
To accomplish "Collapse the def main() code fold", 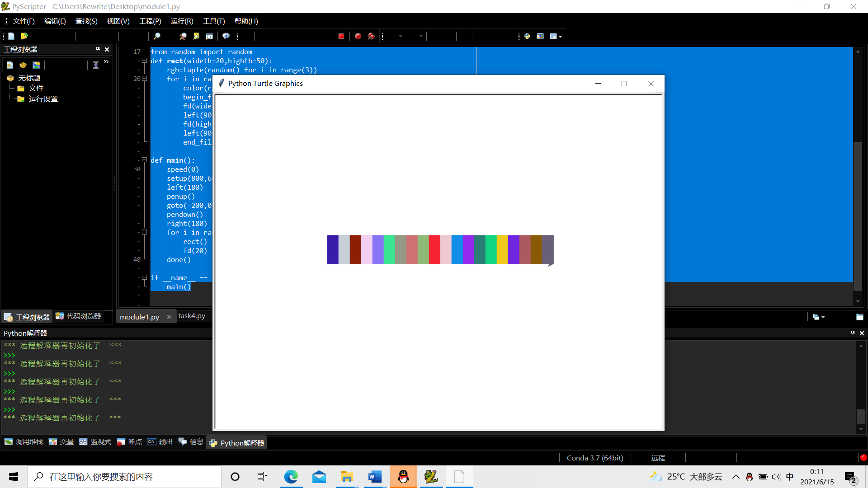I will 145,160.
